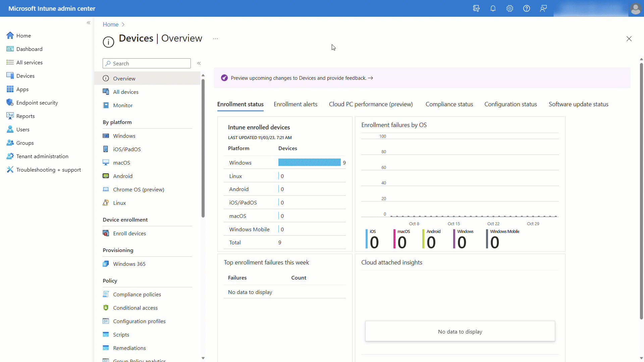
Task: Click the Devices menu scrollbar
Action: tap(203, 148)
